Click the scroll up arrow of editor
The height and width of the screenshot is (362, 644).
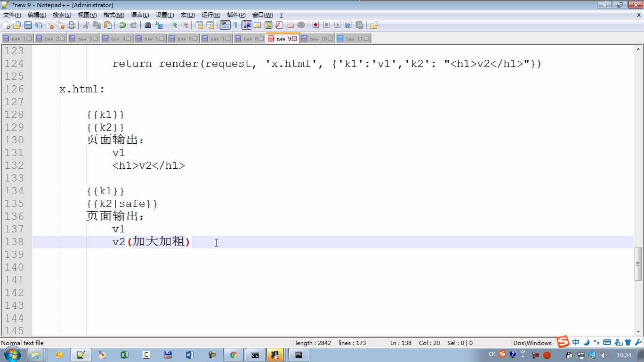click(638, 49)
